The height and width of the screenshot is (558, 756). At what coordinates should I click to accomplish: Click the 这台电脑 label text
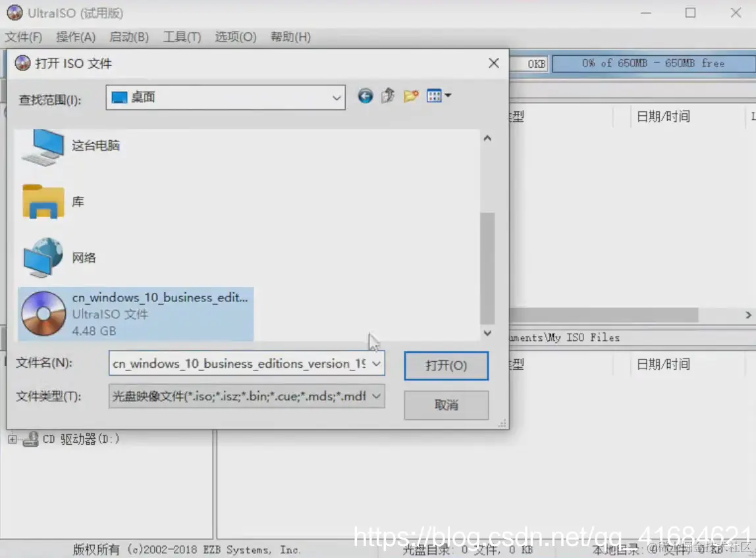[x=95, y=145]
